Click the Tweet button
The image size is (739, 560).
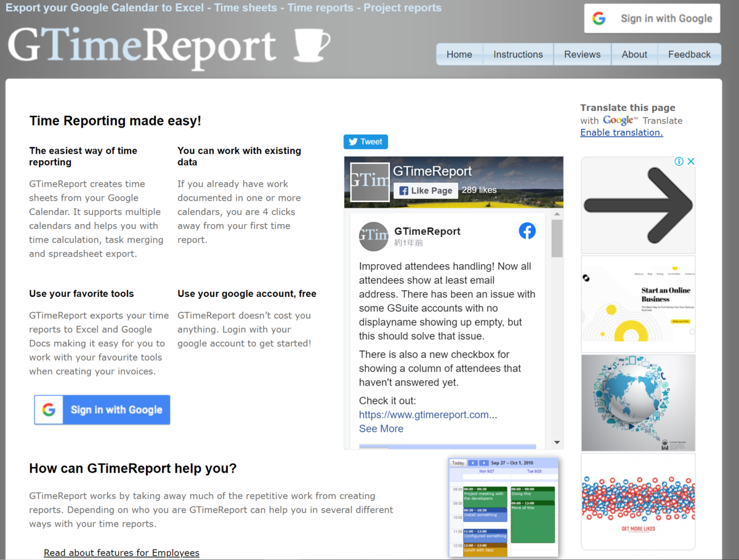pos(366,142)
